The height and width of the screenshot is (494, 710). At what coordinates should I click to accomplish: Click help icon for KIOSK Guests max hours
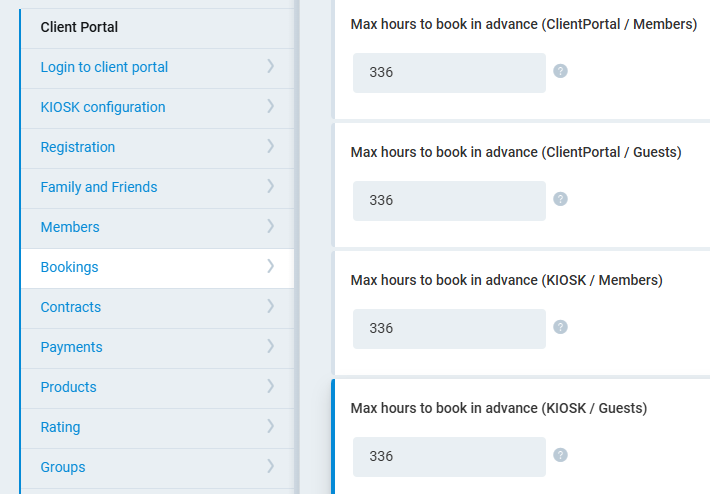[x=561, y=455]
